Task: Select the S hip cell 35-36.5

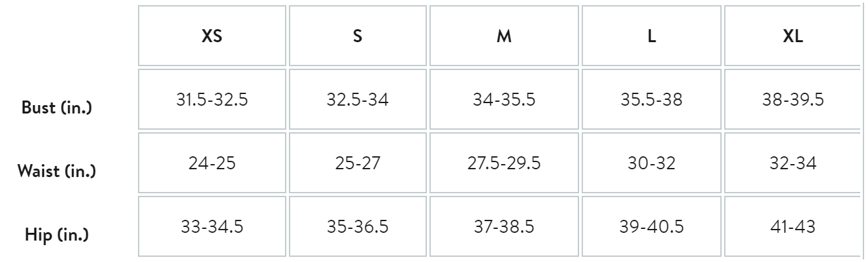Action: pos(357,227)
